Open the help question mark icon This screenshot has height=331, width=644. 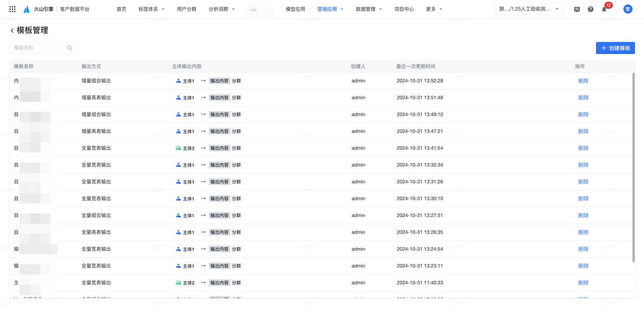coord(590,9)
